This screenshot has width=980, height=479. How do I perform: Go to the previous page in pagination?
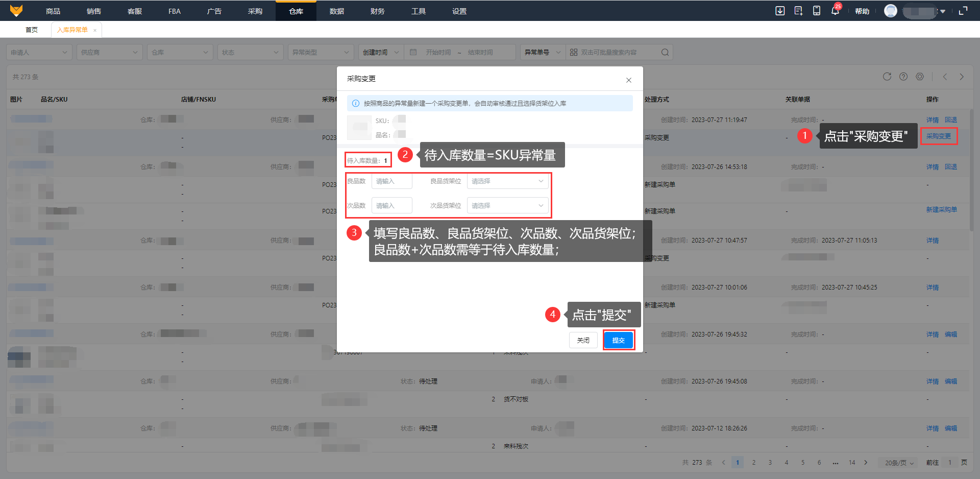[723, 463]
